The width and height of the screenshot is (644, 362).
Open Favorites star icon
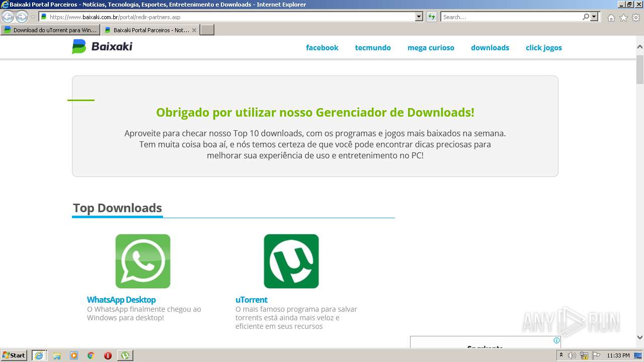point(623,18)
